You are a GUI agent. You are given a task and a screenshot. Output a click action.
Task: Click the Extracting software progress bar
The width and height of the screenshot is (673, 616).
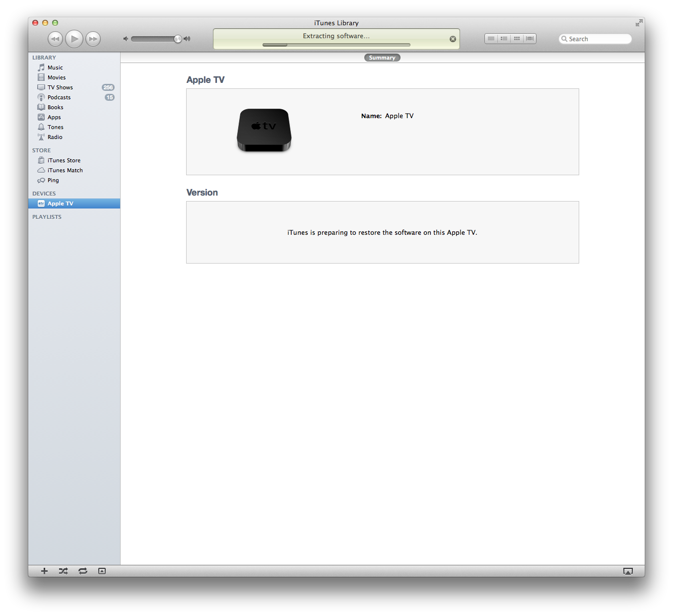pos(336,45)
